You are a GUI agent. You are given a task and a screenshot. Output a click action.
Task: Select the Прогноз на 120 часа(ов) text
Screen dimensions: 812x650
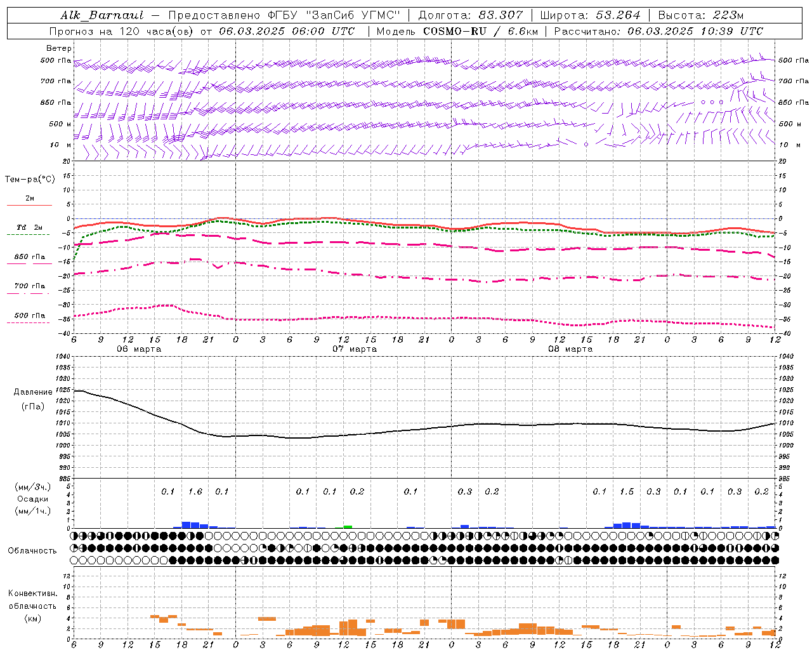click(x=122, y=31)
